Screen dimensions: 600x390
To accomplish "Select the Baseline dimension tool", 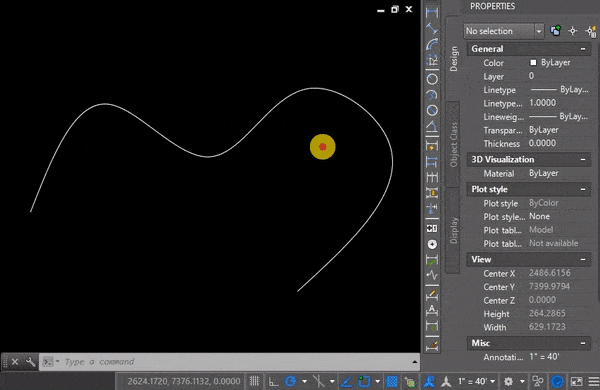I will point(432,162).
